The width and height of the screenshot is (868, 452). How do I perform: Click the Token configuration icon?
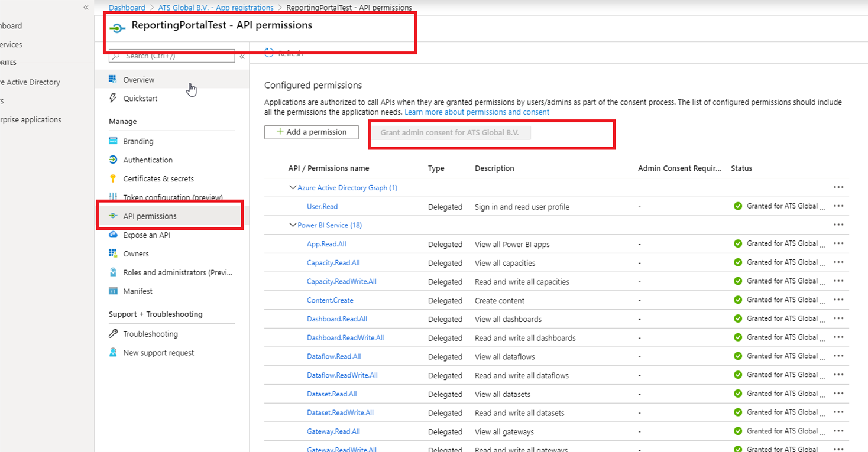(x=113, y=197)
